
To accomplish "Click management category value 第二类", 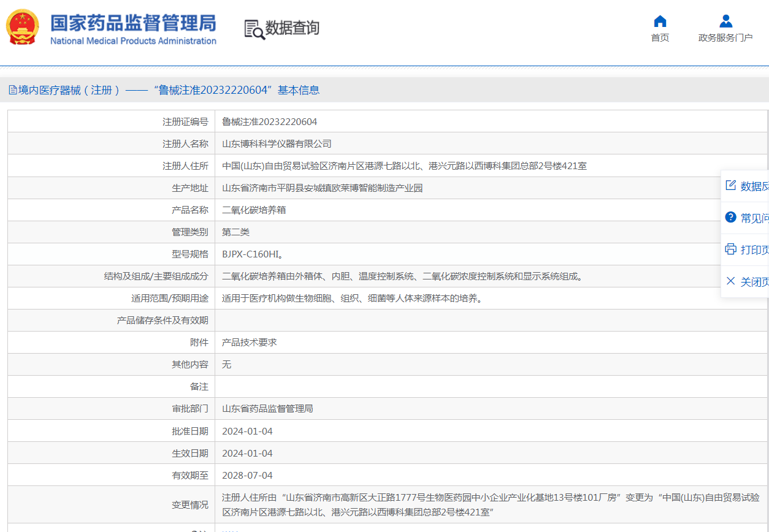I will click(236, 232).
